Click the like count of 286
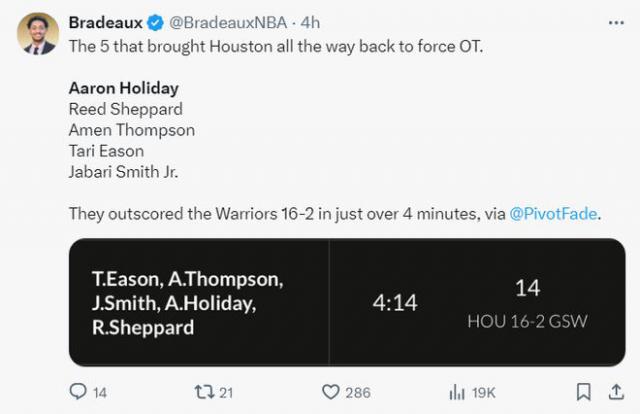This screenshot has width=640, height=414. [x=357, y=393]
